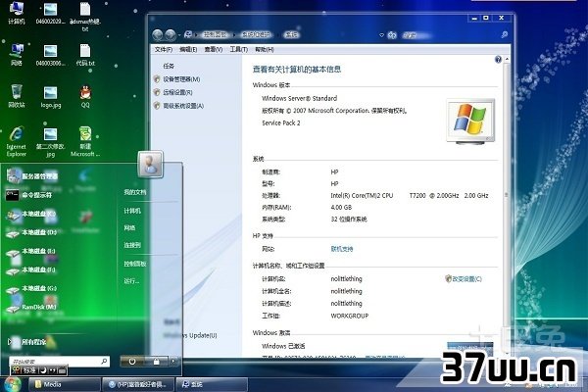Open the 计算机 desktop icon
This screenshot has width=588, height=392.
[17, 13]
